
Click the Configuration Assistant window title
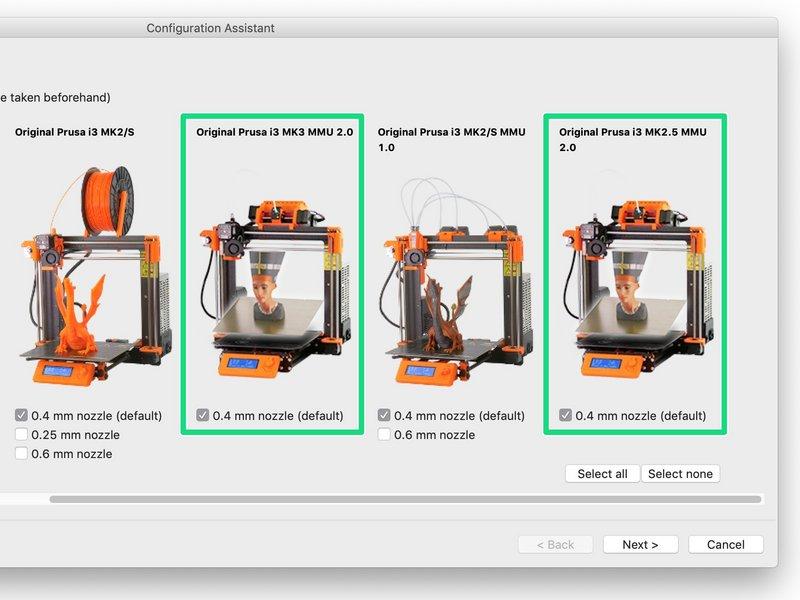[x=210, y=28]
